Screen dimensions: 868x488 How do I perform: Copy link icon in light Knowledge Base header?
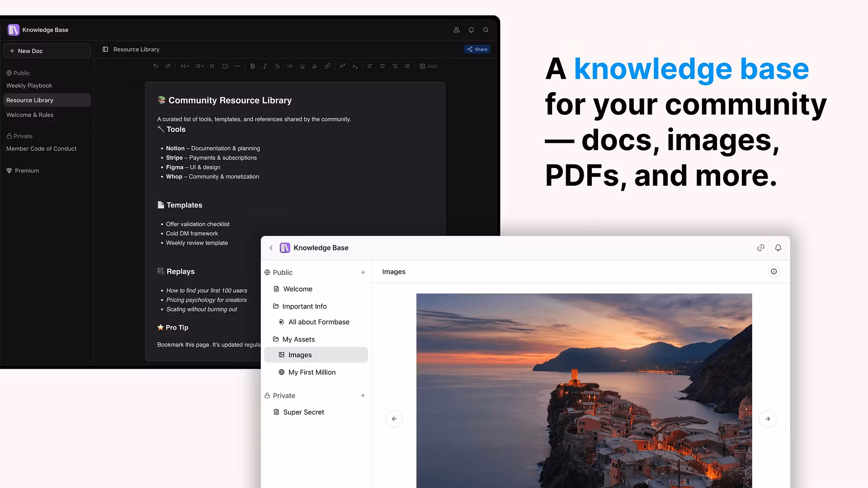pos(761,248)
